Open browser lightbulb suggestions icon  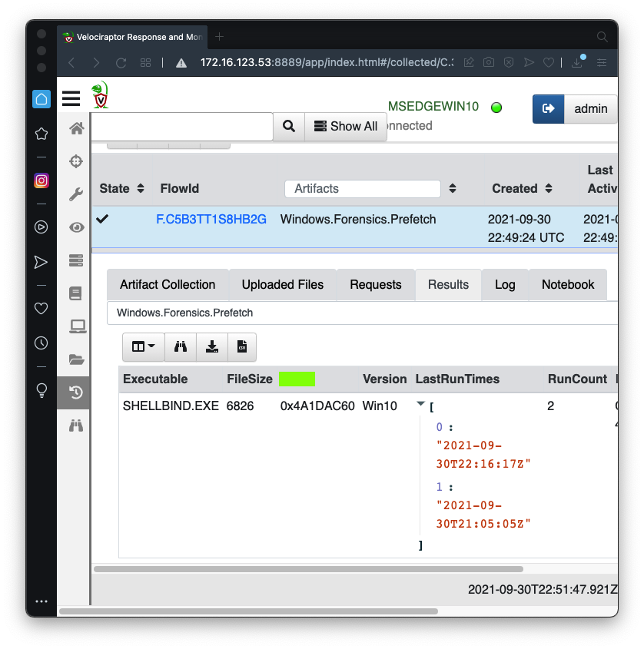(x=41, y=390)
